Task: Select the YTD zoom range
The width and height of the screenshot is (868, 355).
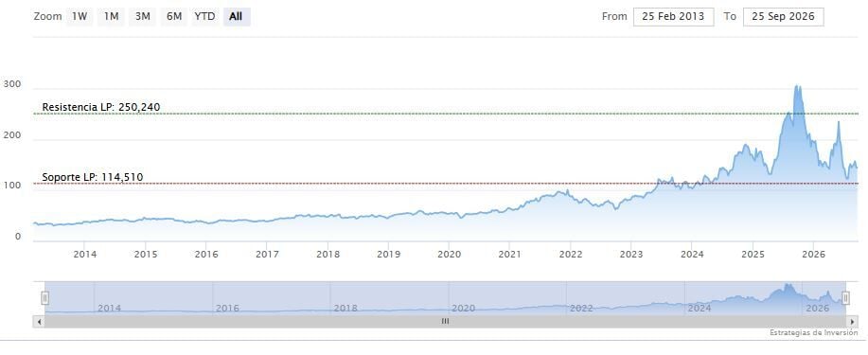Action: point(204,17)
